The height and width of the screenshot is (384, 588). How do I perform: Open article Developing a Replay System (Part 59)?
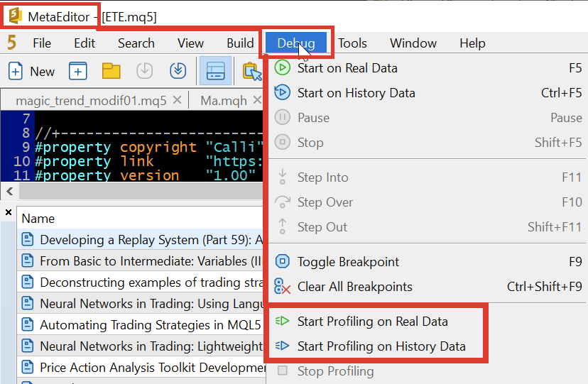click(141, 240)
